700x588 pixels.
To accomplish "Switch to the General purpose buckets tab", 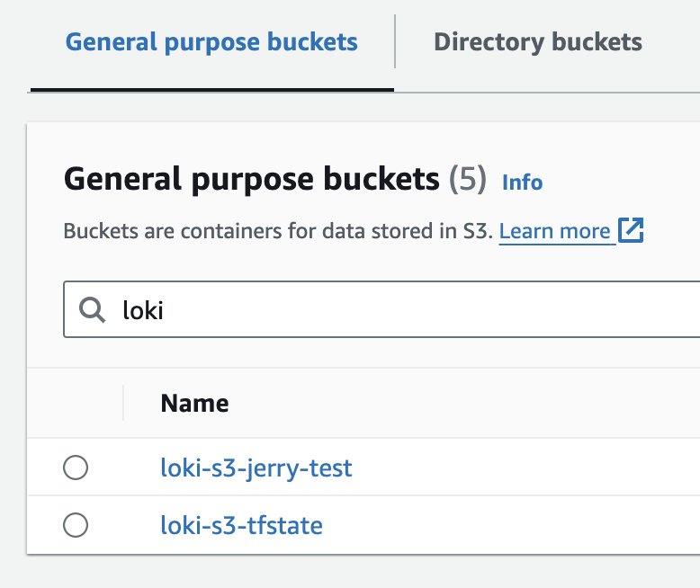I will pyautogui.click(x=211, y=42).
